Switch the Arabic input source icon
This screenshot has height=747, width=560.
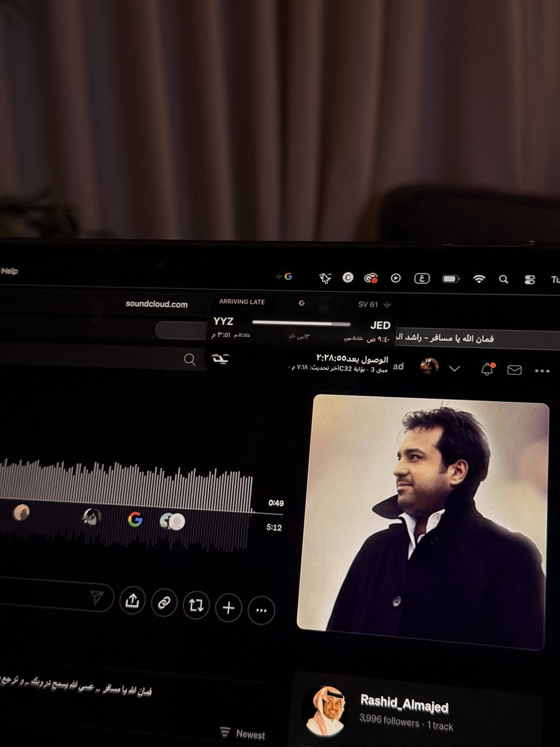[x=422, y=279]
